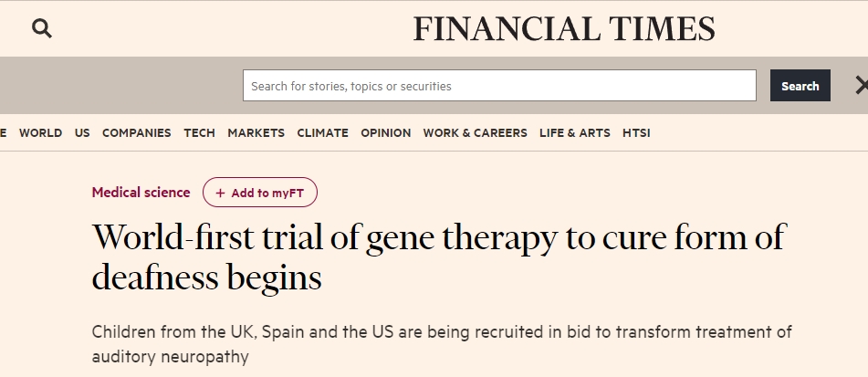Image resolution: width=868 pixels, height=377 pixels.
Task: Open the Climate section
Action: (322, 132)
